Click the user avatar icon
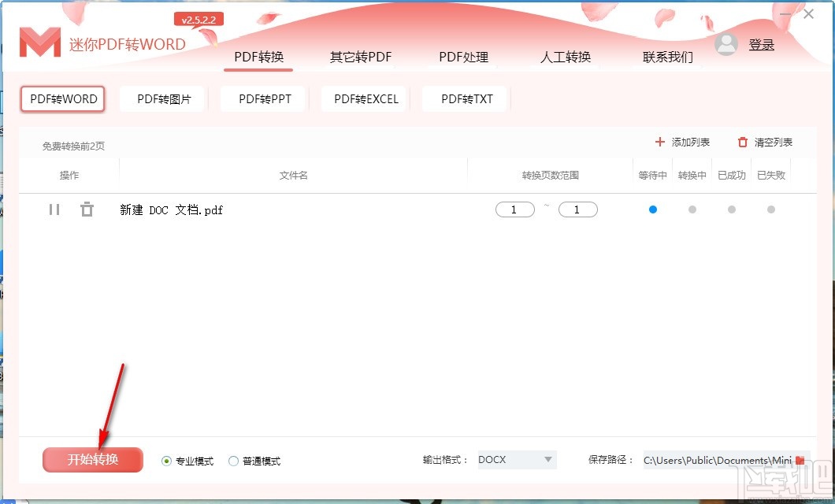 tap(726, 45)
